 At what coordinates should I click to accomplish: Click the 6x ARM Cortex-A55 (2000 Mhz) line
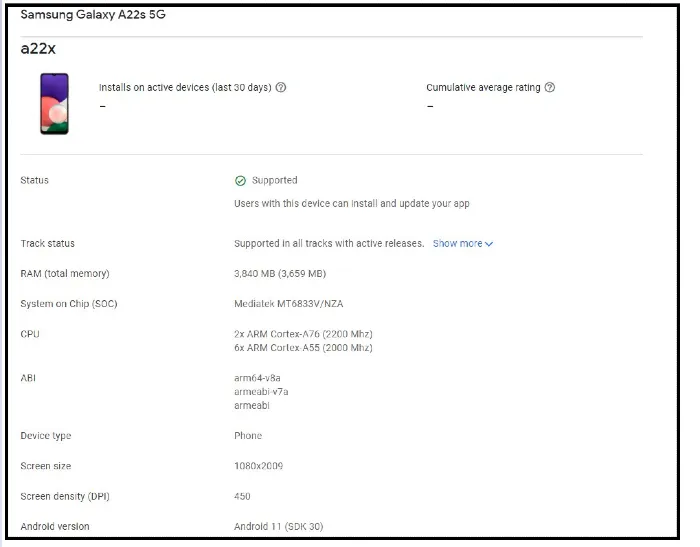(303, 348)
